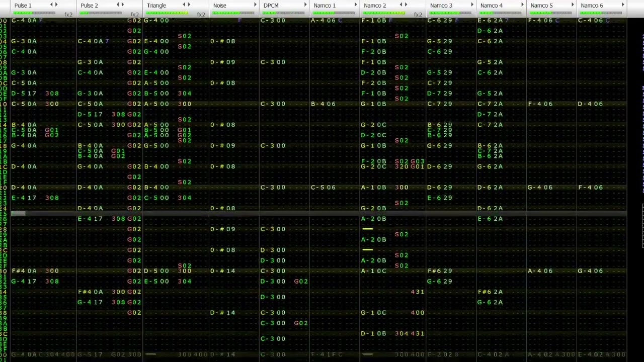
Task: Click Namco 2 left arrow to remove column
Action: tap(401, 5)
